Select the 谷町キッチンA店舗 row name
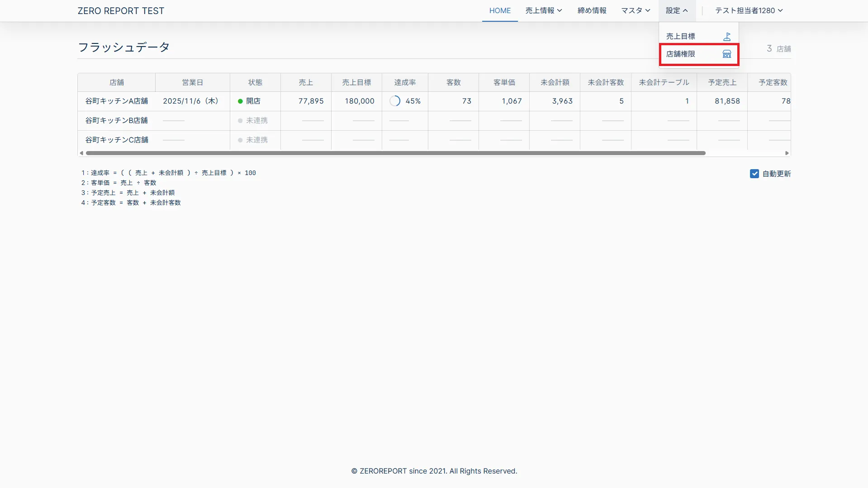Image resolution: width=868 pixels, height=488 pixels. point(117,101)
